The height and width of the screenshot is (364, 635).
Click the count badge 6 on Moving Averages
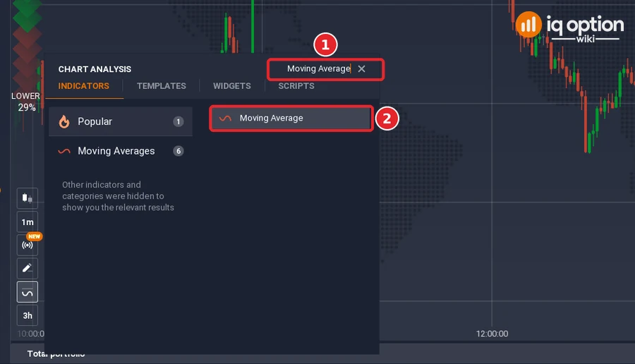coord(179,151)
